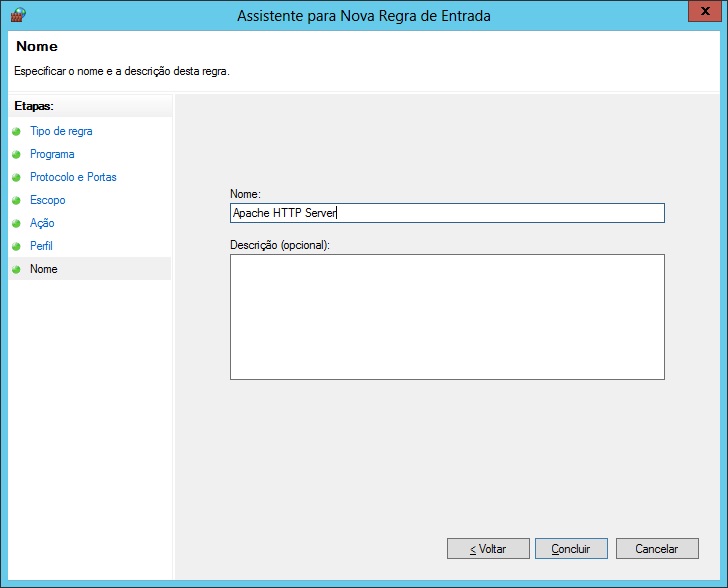
Task: Focus the Descrição (opcional) text area
Action: pyautogui.click(x=447, y=317)
